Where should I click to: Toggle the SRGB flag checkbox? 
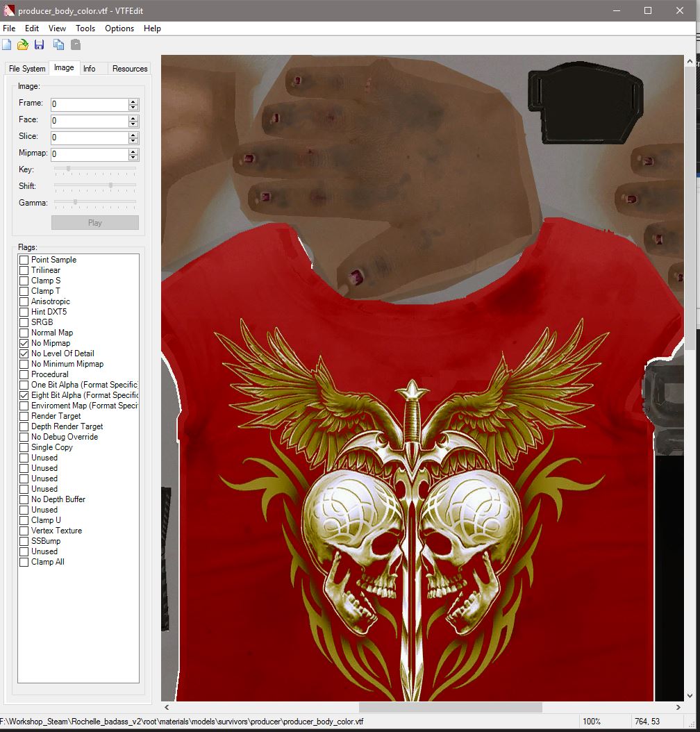(x=24, y=322)
